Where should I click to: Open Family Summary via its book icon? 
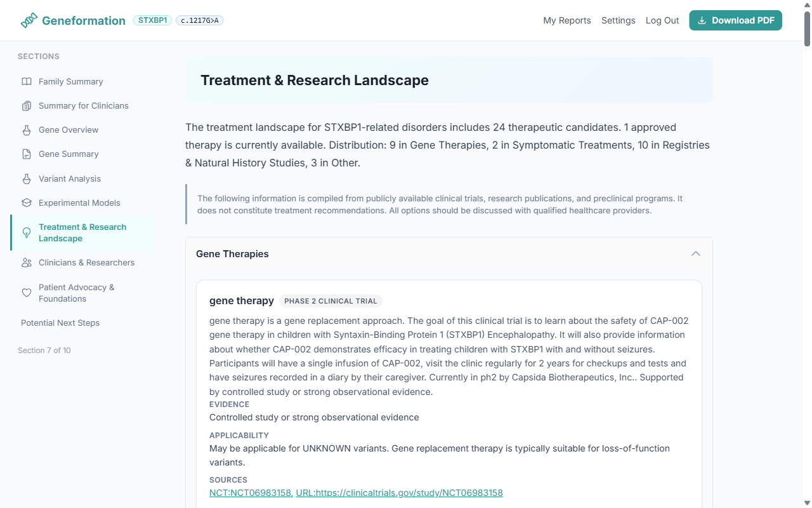pos(26,81)
